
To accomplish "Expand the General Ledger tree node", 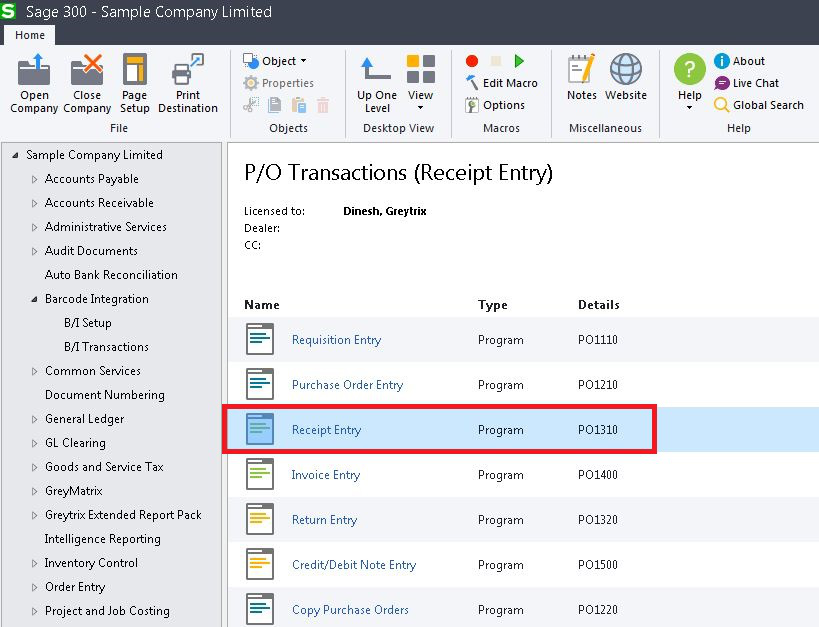I will point(34,419).
